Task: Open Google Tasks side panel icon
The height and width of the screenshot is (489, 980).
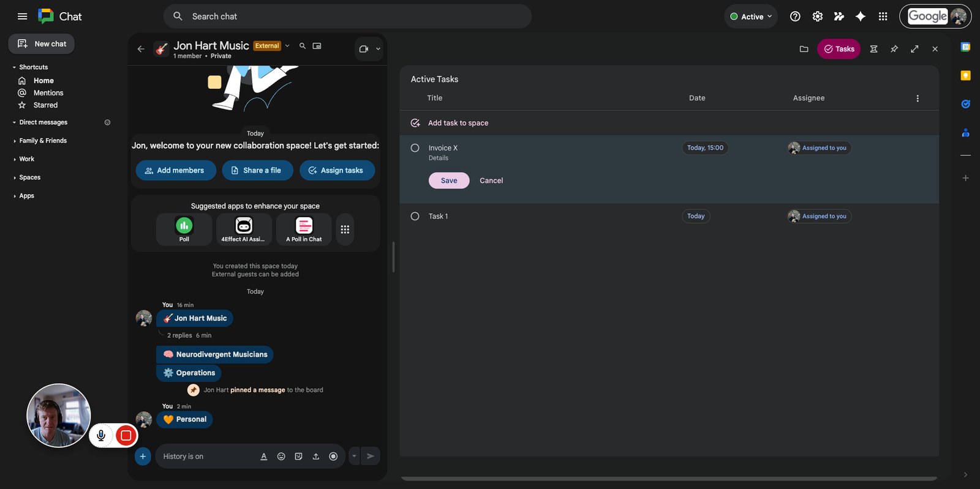Action: point(965,104)
